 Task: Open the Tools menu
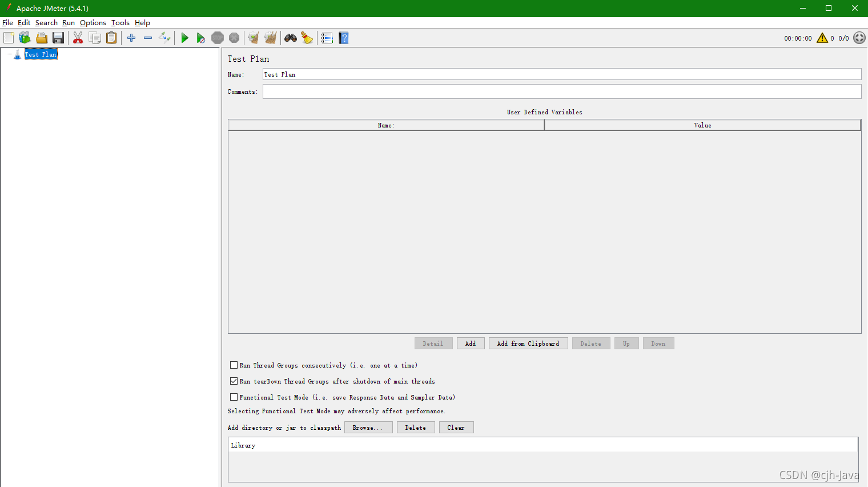click(120, 23)
